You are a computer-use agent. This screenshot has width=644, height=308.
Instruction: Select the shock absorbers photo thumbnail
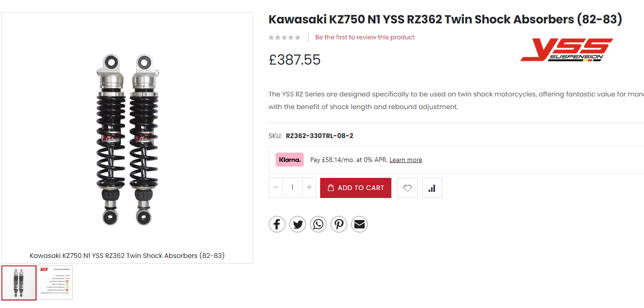point(19,283)
